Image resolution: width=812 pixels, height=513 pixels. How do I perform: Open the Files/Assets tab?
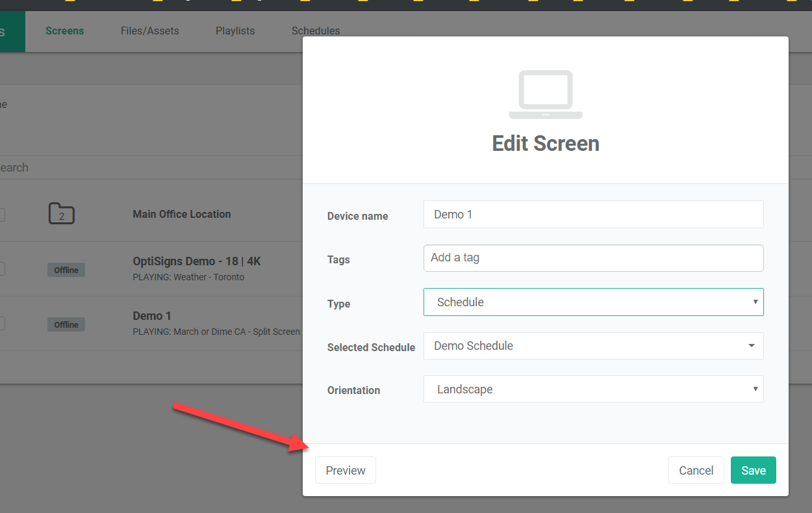(150, 31)
